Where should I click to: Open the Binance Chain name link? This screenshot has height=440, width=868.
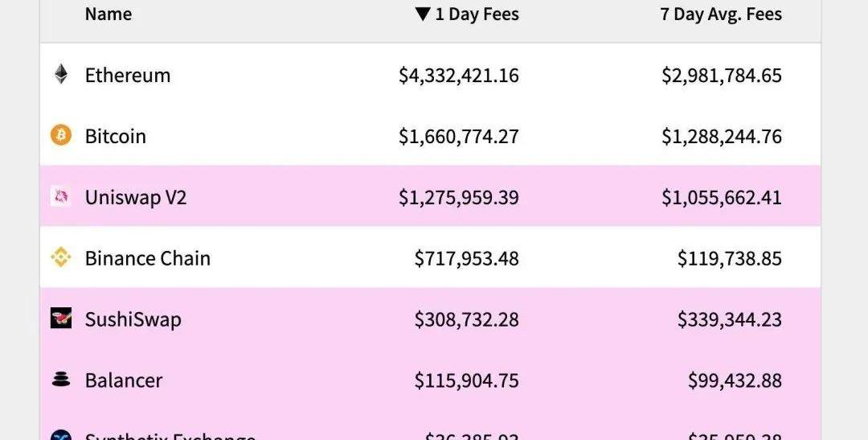[x=148, y=258]
